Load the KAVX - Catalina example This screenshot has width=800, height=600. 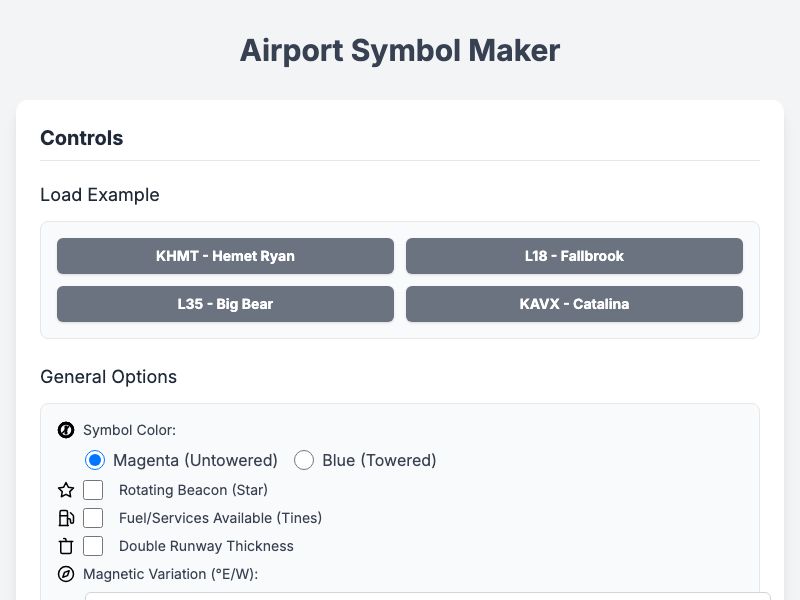coord(574,304)
